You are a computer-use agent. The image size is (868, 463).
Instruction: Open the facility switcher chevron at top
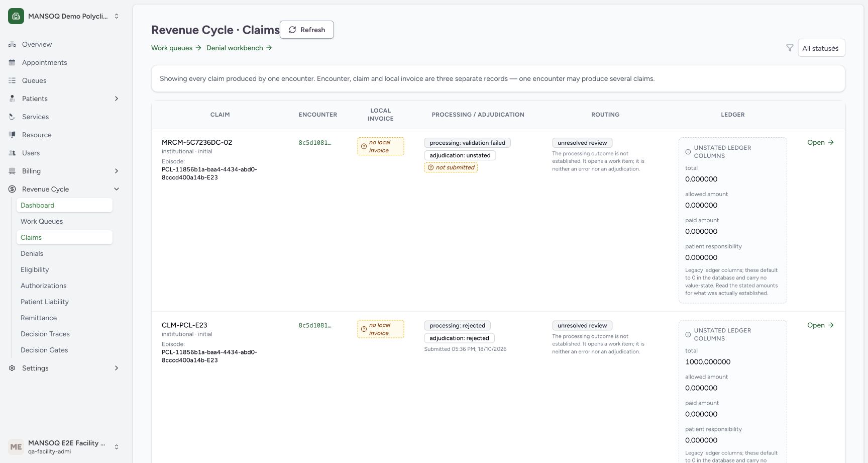[117, 16]
